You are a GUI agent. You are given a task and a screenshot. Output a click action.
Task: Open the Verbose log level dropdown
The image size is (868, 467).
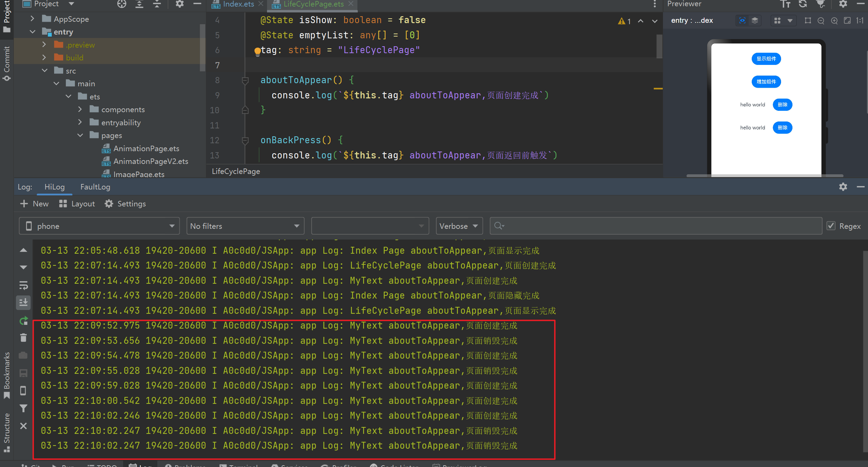pos(459,226)
